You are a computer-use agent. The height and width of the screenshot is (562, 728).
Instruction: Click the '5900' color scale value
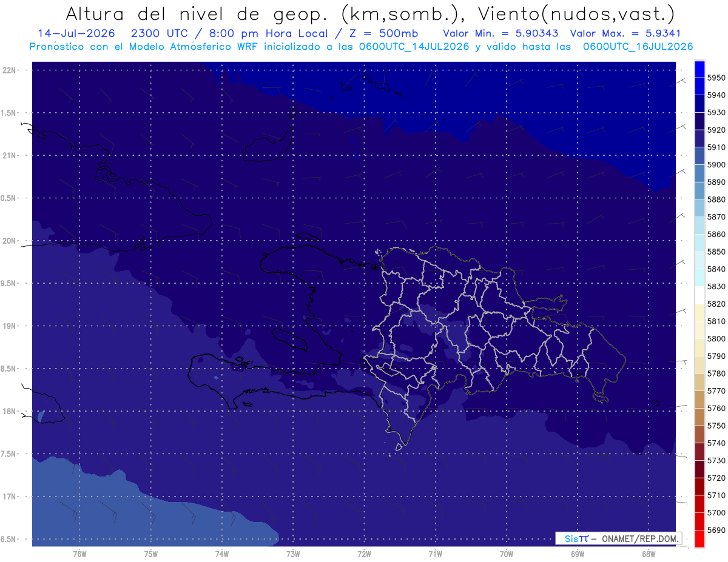(x=716, y=164)
